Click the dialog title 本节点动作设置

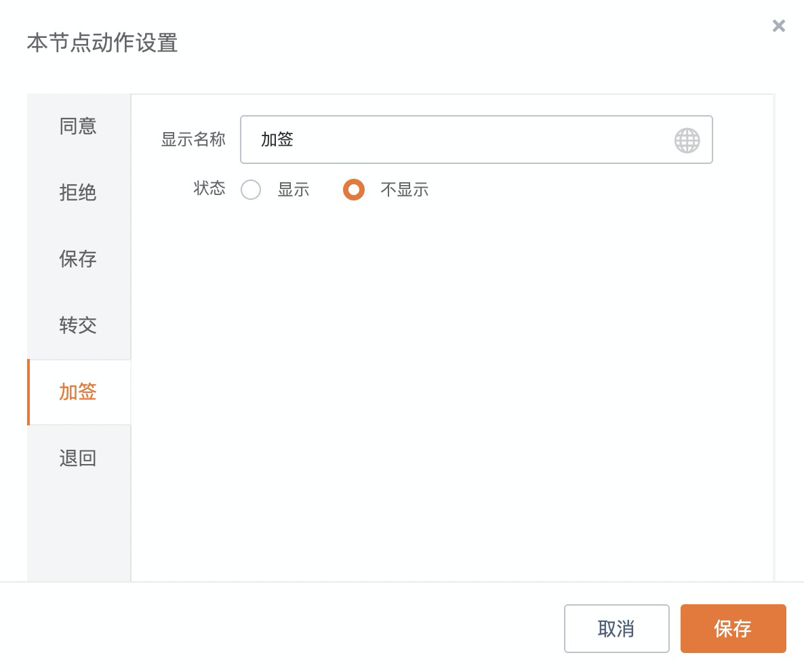(102, 43)
